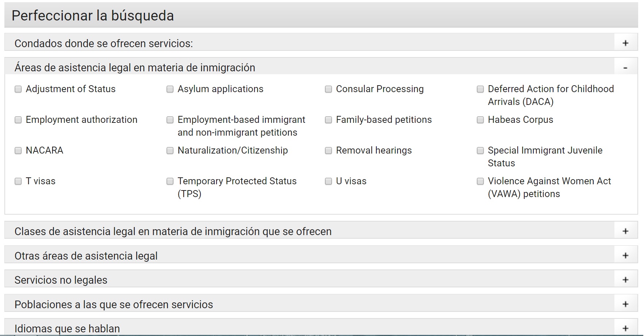Enable Removal hearings

click(x=328, y=150)
